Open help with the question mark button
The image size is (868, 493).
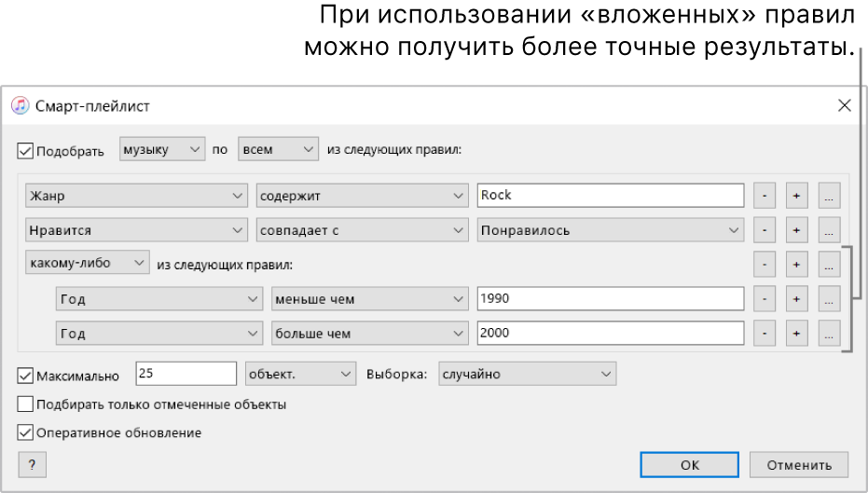point(31,464)
